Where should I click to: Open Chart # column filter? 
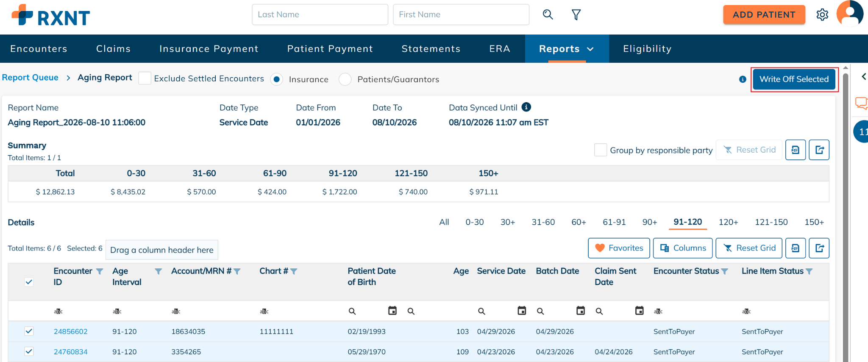coord(294,271)
